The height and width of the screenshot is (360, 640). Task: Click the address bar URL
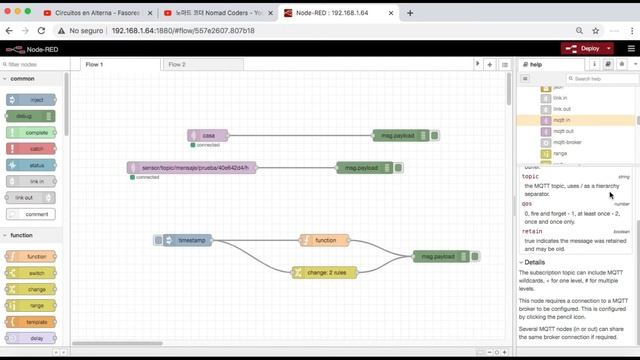click(x=183, y=31)
